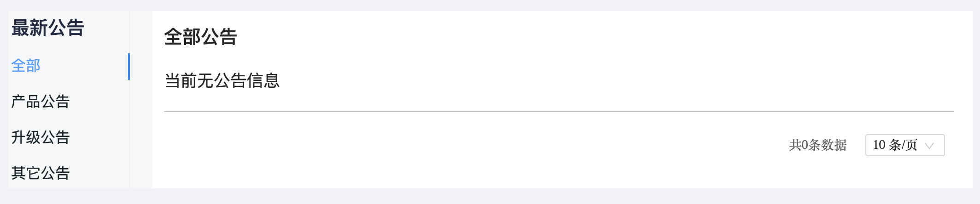The height and width of the screenshot is (204, 980).
Task: Click the 条/页 label inside the selector
Action: [903, 145]
